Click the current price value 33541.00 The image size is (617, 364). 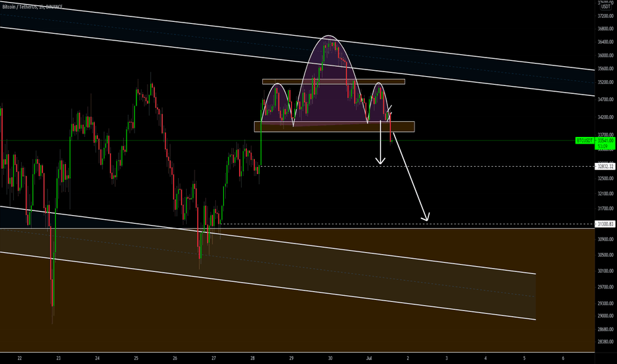point(606,140)
